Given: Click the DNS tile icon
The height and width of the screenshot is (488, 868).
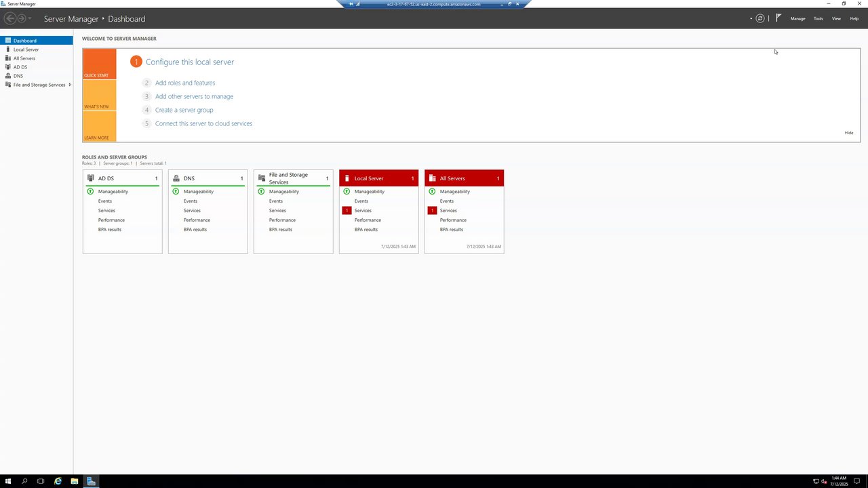Looking at the screenshot, I should click(x=176, y=178).
